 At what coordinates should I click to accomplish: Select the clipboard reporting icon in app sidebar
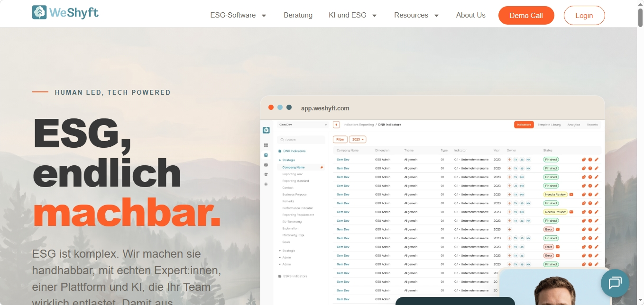point(266,155)
